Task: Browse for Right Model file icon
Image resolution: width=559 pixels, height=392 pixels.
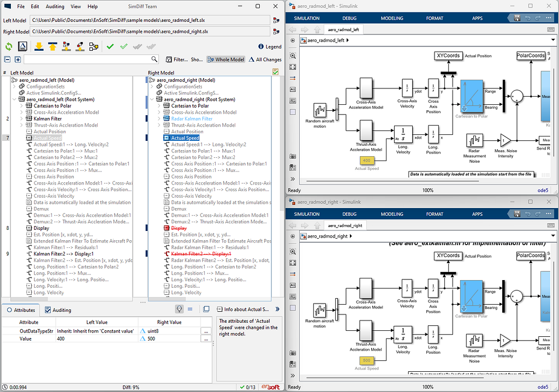Action: pos(276,32)
